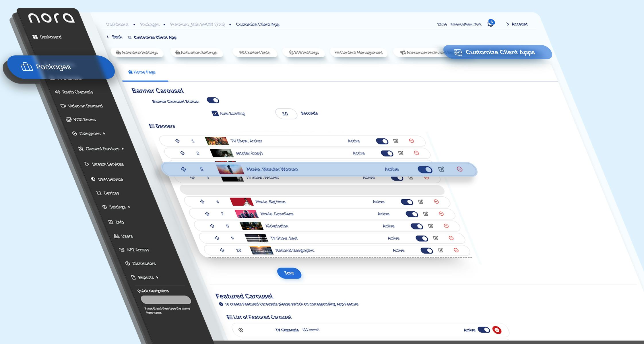Expand the Reports sidebar menu

(146, 277)
